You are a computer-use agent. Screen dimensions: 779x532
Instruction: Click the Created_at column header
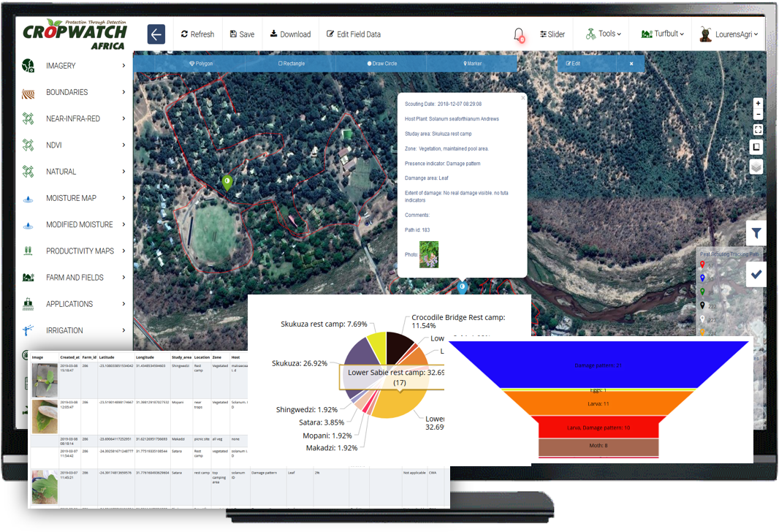[x=69, y=357]
